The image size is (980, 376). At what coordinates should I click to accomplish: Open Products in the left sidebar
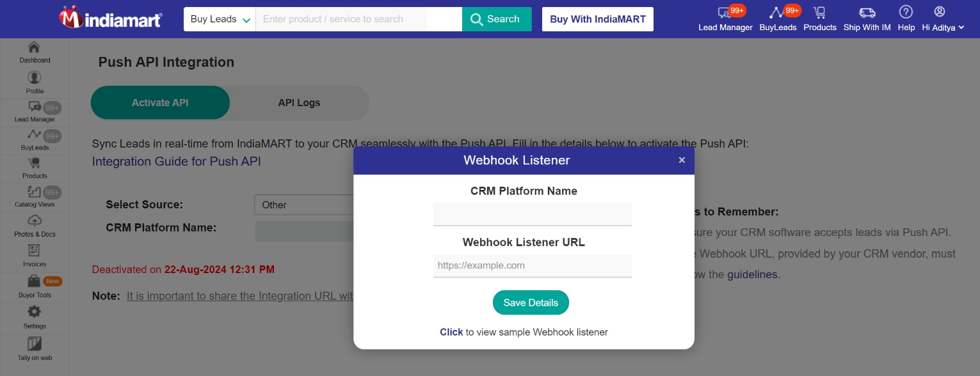(35, 168)
